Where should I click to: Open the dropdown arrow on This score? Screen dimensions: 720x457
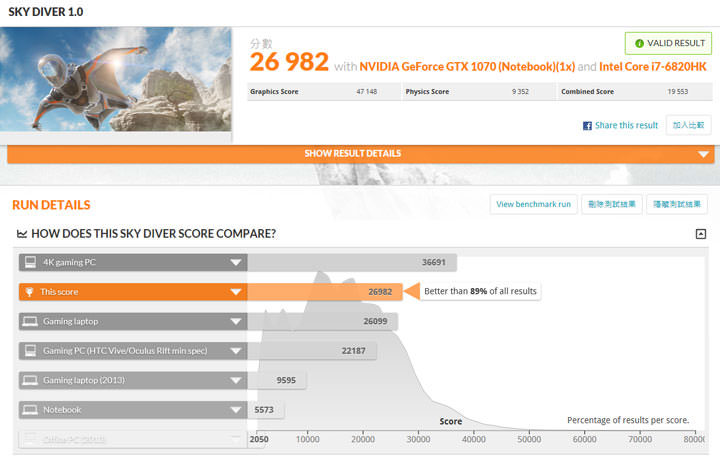[x=235, y=292]
